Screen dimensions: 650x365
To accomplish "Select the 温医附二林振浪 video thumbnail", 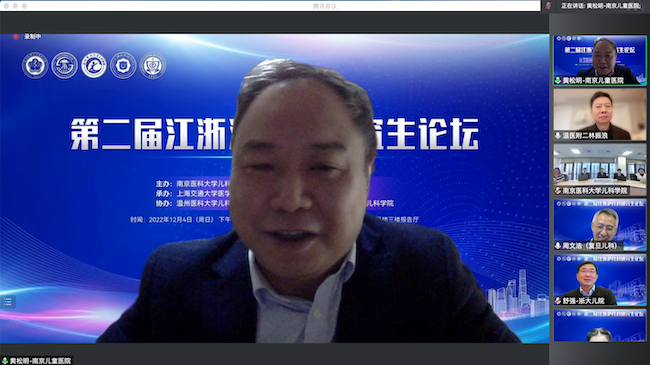I will point(600,115).
